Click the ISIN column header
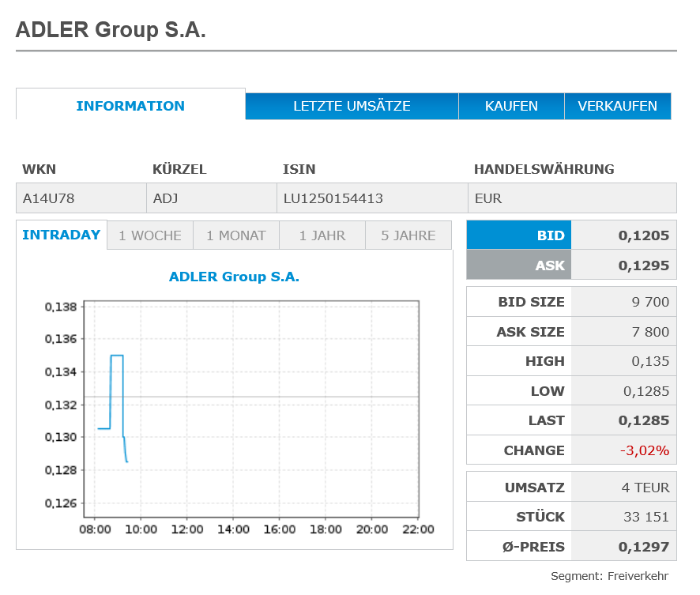This screenshot has height=595, width=700. pyautogui.click(x=299, y=169)
